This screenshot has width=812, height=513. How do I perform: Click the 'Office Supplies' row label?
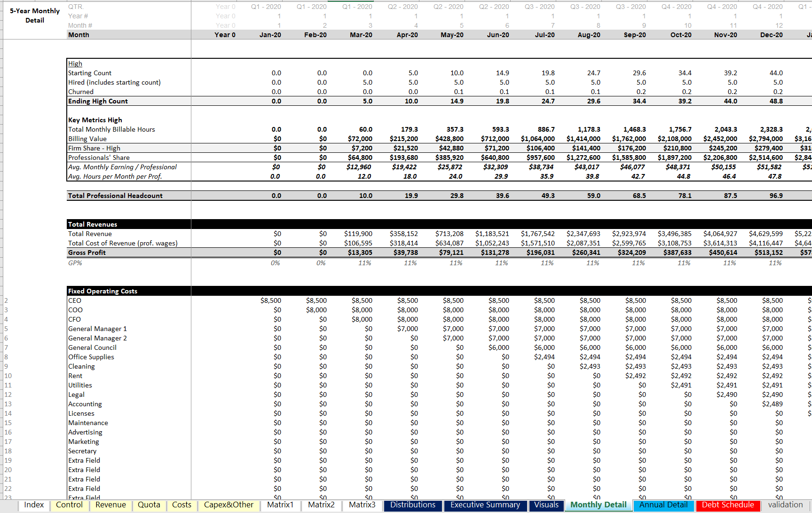pos(91,357)
